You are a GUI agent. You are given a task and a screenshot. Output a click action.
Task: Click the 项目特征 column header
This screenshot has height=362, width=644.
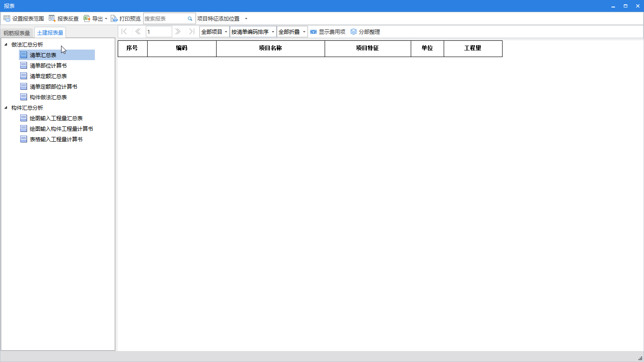(368, 48)
